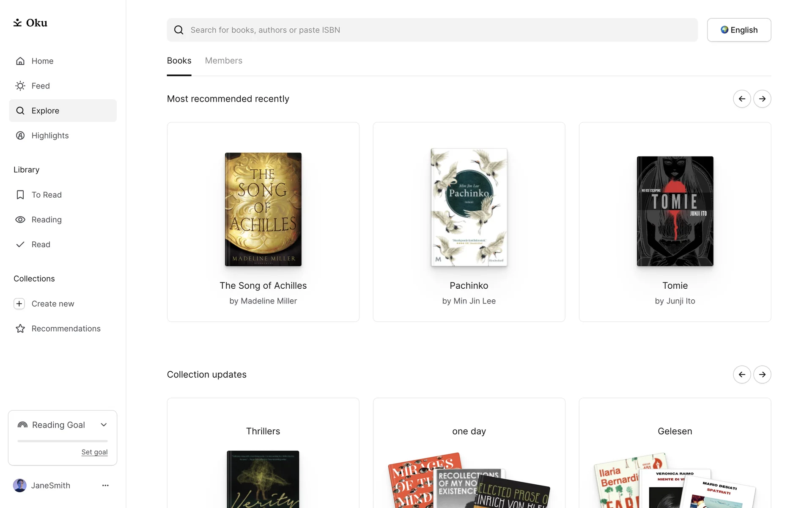Open the To Read bookmark list
812x508 pixels.
coord(46,195)
